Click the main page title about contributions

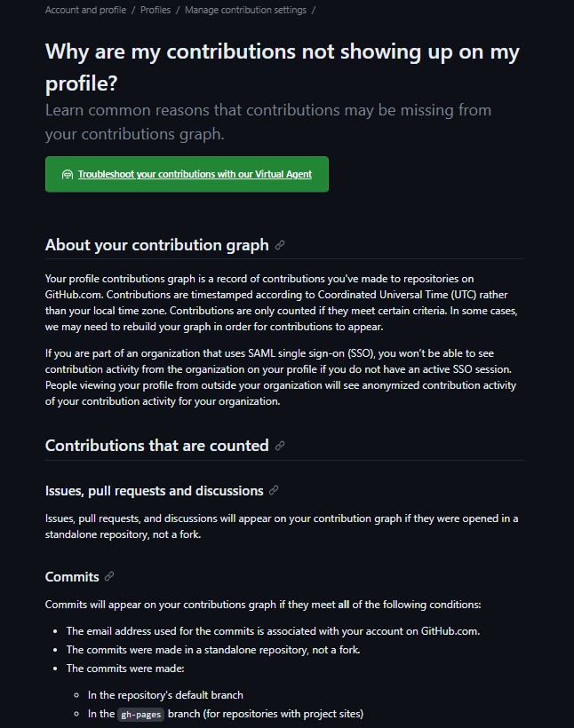[283, 67]
